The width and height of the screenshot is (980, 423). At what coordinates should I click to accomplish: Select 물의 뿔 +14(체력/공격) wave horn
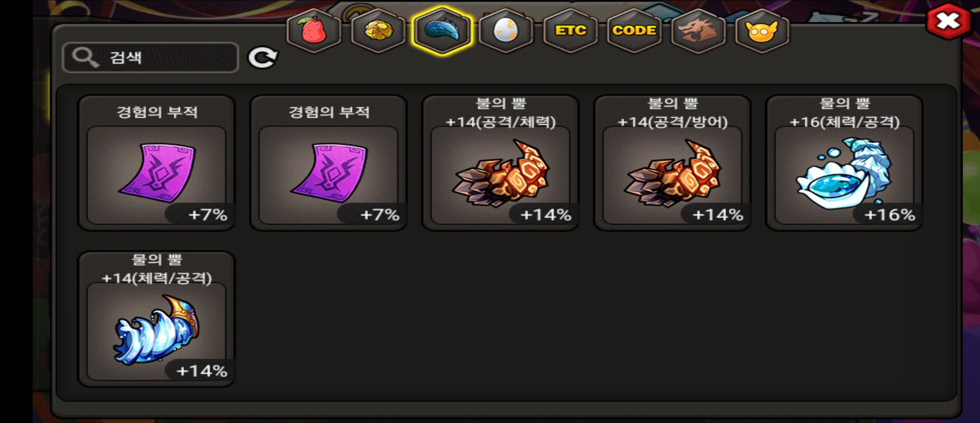156,319
